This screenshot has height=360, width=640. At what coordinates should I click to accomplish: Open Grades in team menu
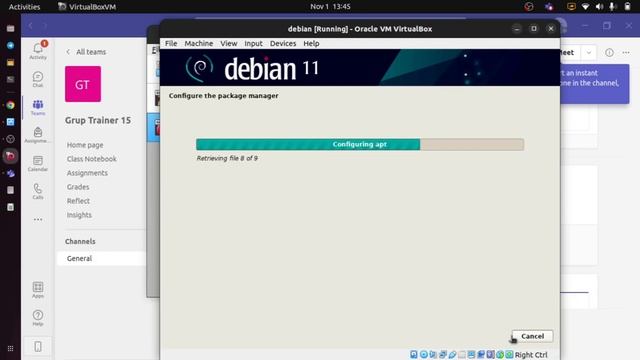pos(78,187)
